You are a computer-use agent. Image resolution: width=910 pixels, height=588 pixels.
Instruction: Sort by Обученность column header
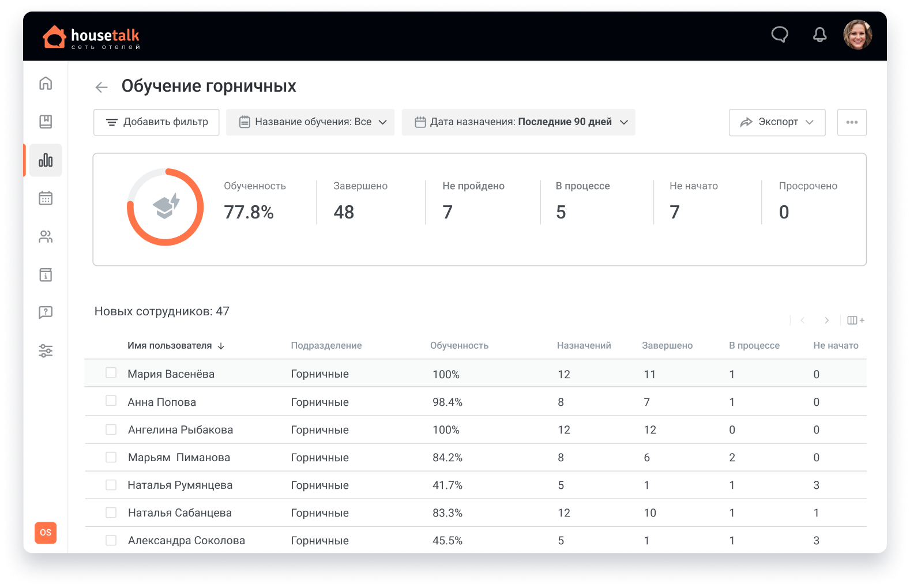(x=459, y=345)
